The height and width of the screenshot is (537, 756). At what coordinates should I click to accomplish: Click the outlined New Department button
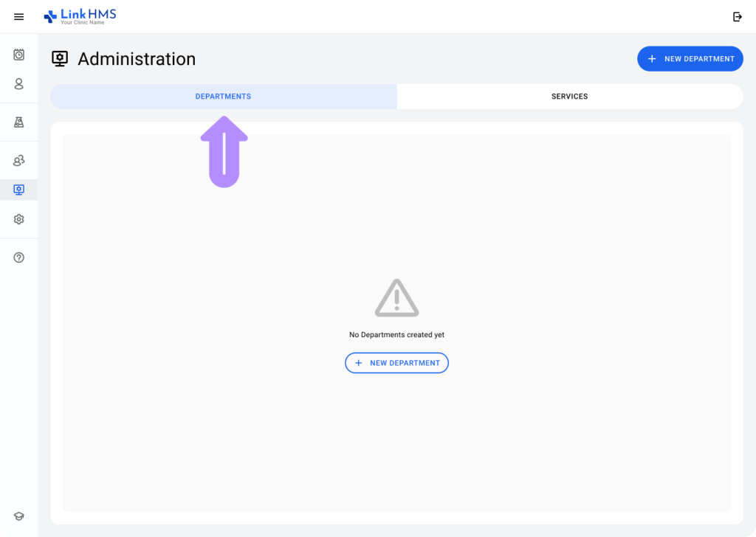[x=396, y=363]
